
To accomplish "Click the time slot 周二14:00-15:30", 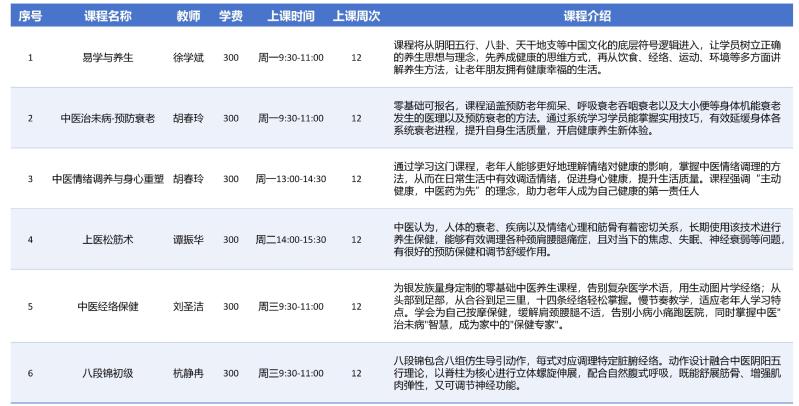I will coord(290,240).
